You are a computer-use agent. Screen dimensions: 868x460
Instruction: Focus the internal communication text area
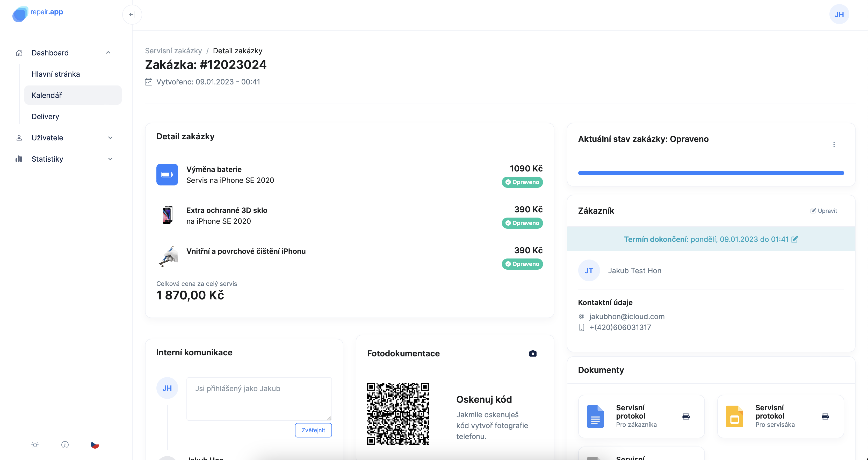pyautogui.click(x=259, y=399)
